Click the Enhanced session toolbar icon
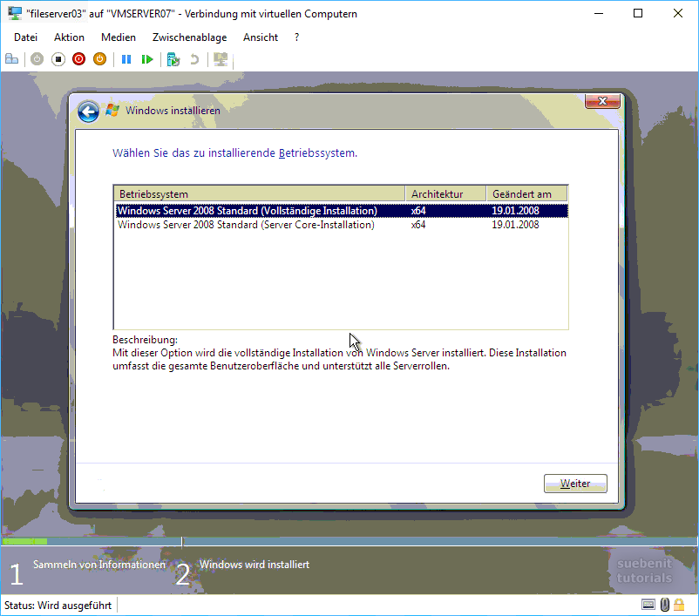 click(x=221, y=59)
